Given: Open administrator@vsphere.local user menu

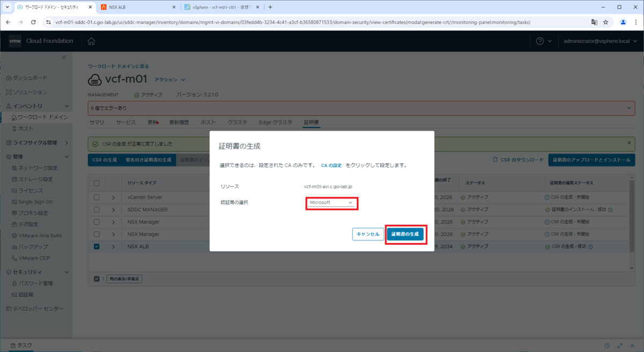Looking at the screenshot, I should click(x=599, y=41).
